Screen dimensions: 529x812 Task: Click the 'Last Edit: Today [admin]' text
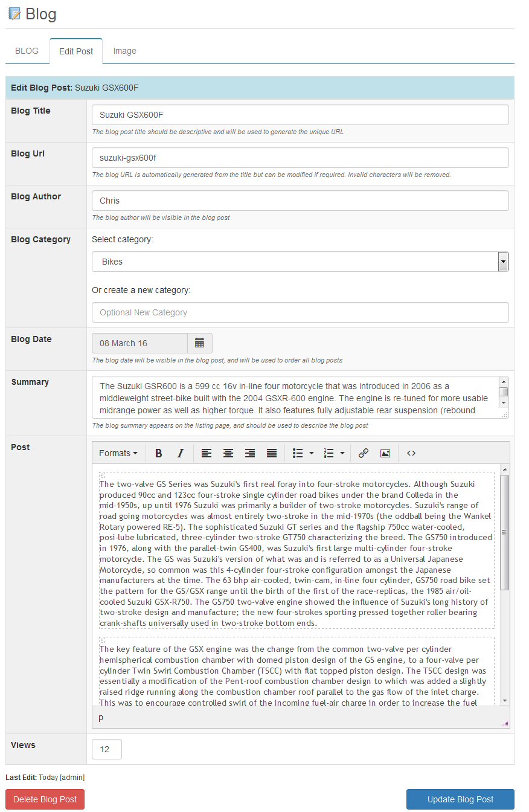coord(45,777)
